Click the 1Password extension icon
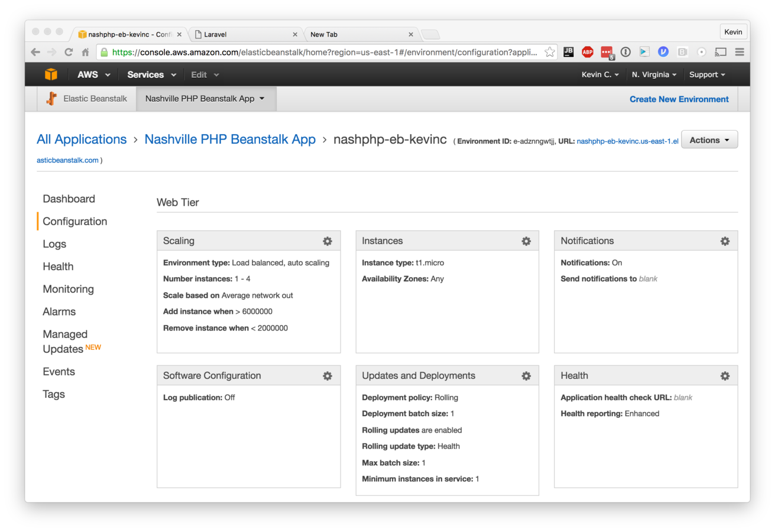775x532 pixels. click(x=625, y=52)
